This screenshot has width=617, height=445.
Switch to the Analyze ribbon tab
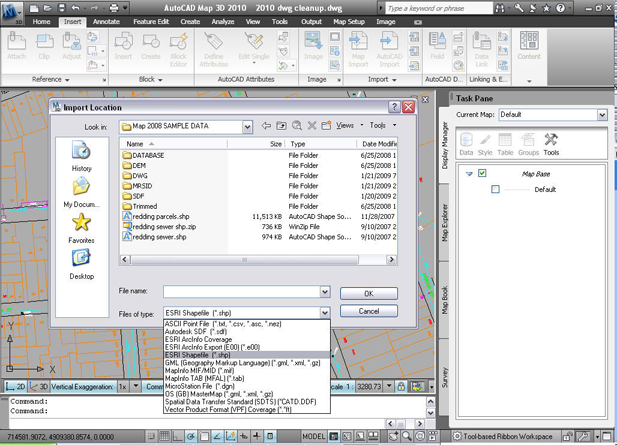click(223, 22)
